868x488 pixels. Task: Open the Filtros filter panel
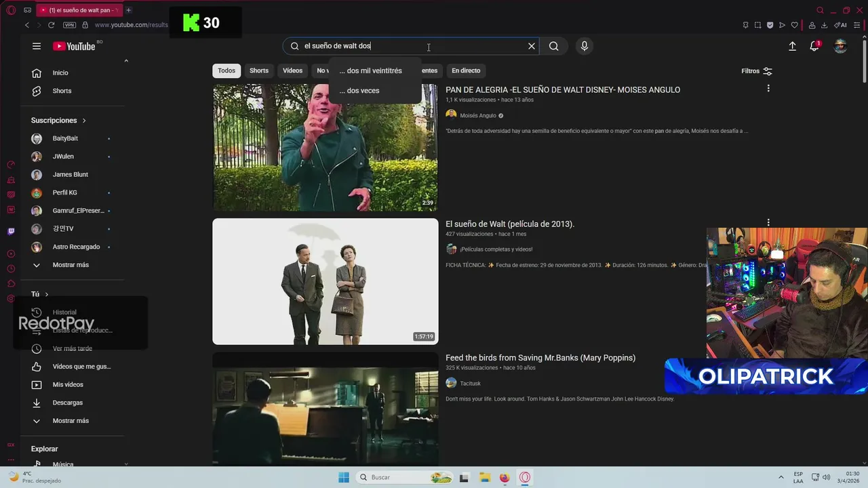click(x=757, y=71)
